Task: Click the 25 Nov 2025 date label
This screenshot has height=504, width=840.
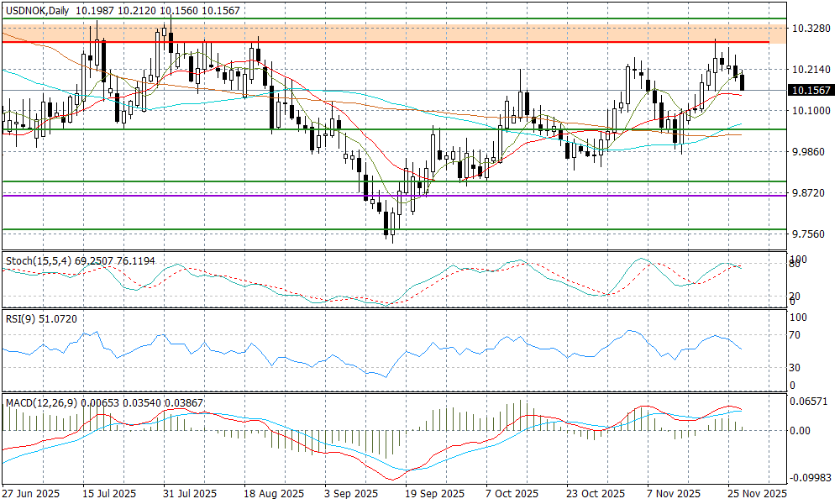Action: click(x=758, y=494)
